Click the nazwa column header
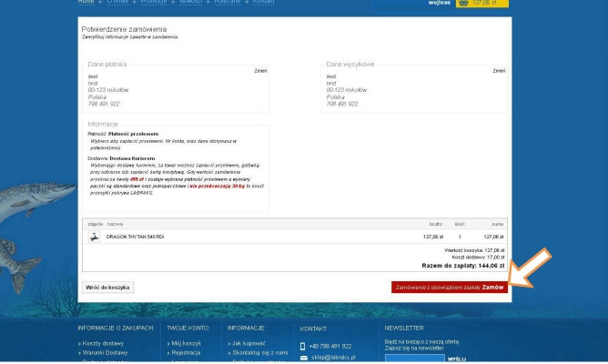This screenshot has height=364, width=608. pos(116,225)
